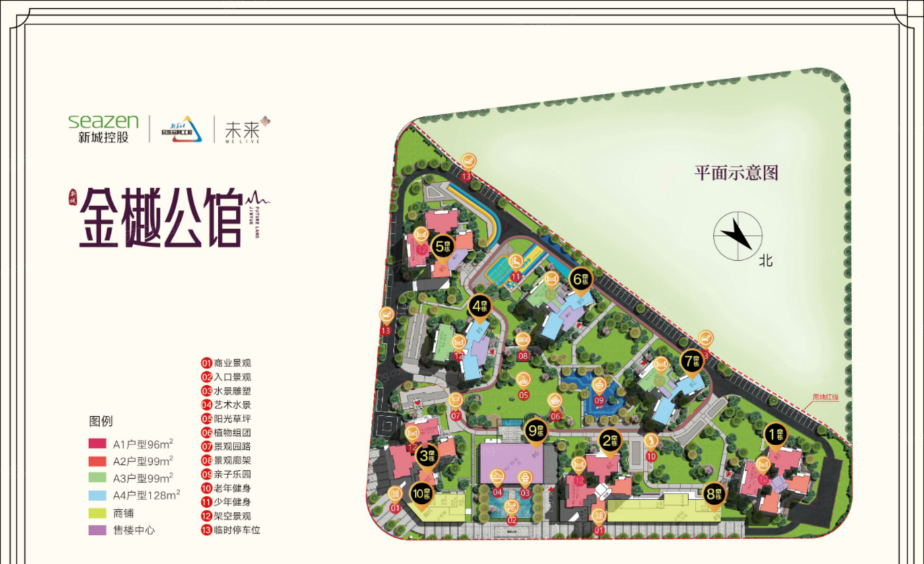Click the A4户型128m² legend text

coord(147,495)
